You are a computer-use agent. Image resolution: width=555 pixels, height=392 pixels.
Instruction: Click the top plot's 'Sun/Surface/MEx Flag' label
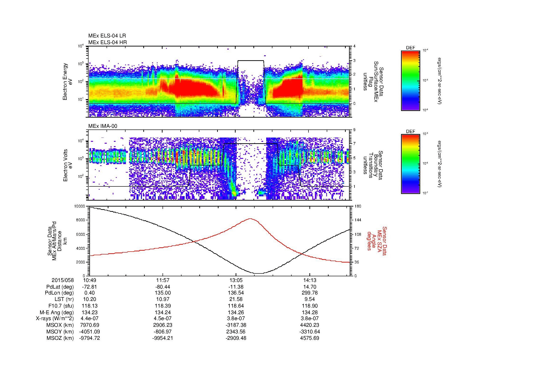[x=373, y=82]
